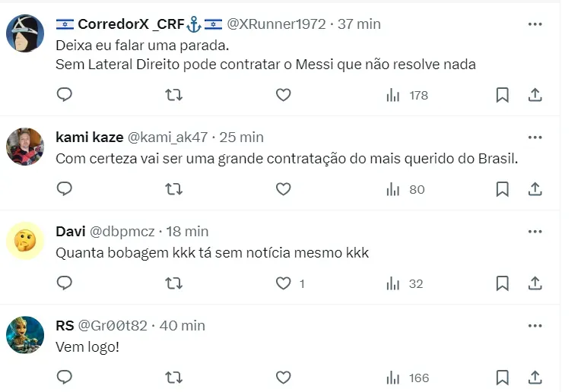The width and height of the screenshot is (581, 392).
Task: Open three-dot menu on Davi's tweet
Action: [535, 232]
